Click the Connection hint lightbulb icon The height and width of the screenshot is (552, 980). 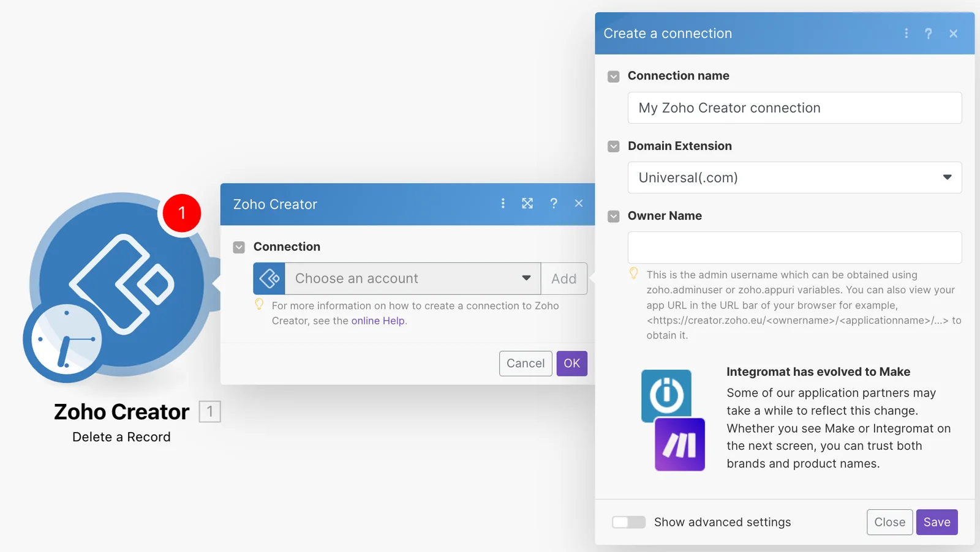point(259,304)
